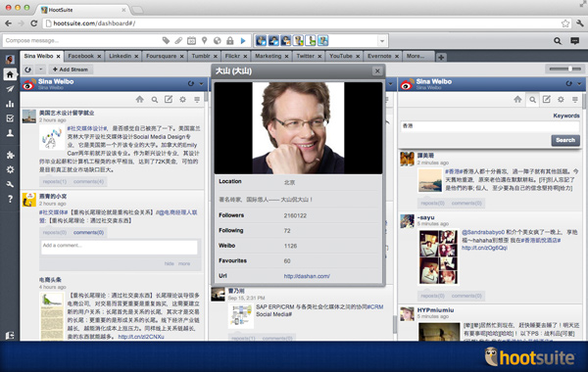The image size is (588, 372).
Task: Go to Streams home in sidebar
Action: (10, 74)
